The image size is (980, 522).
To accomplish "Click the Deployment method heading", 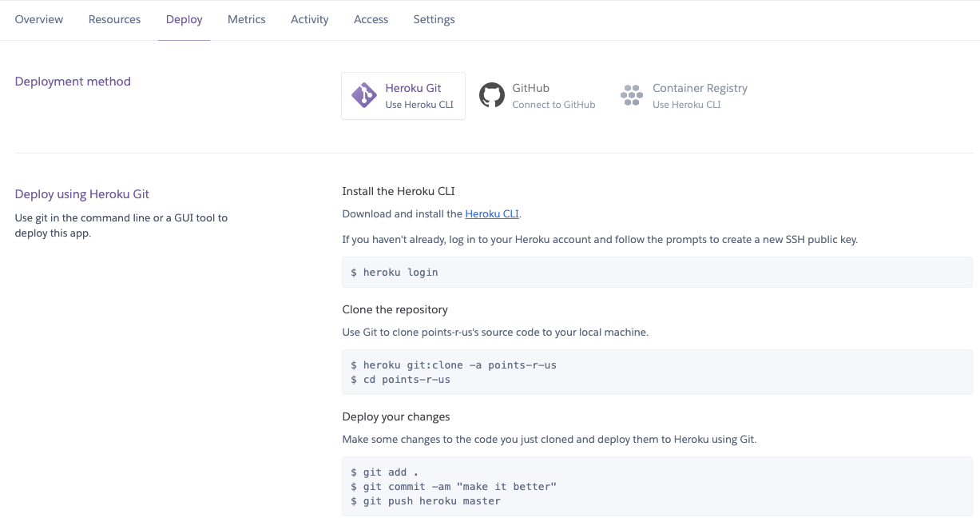I will (x=73, y=81).
